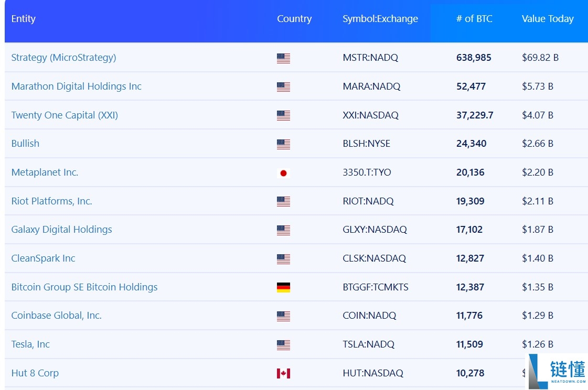
Task: Sort by the # of BTC column header
Action: [474, 19]
